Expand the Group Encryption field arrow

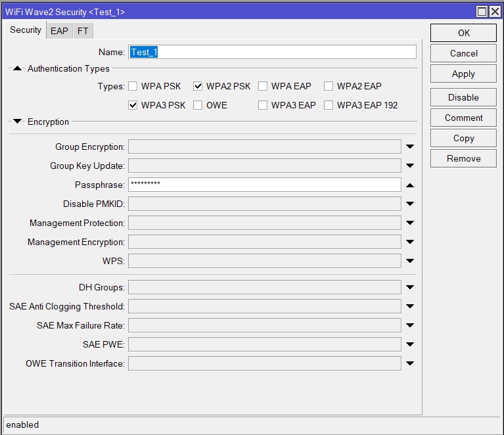[x=410, y=147]
